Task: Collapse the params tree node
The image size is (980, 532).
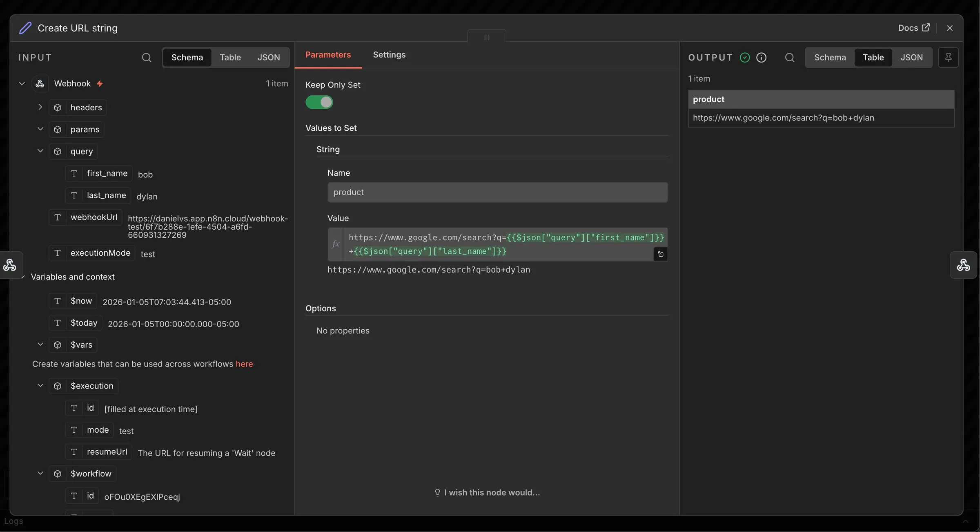Action: click(40, 129)
